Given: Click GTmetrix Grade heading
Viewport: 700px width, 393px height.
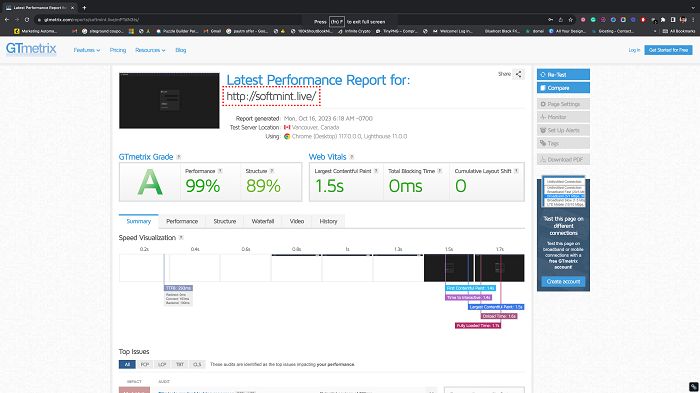Looking at the screenshot, I should coord(146,157).
